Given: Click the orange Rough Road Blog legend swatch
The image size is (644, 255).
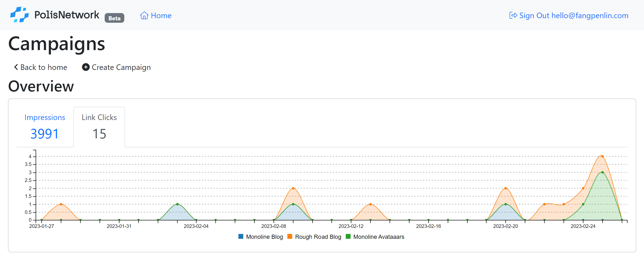Looking at the screenshot, I should pyautogui.click(x=290, y=237).
